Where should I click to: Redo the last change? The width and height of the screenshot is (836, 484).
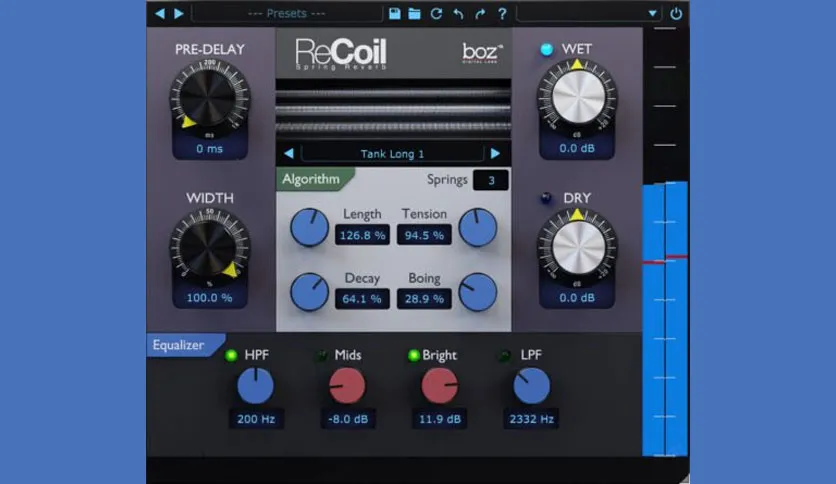480,13
